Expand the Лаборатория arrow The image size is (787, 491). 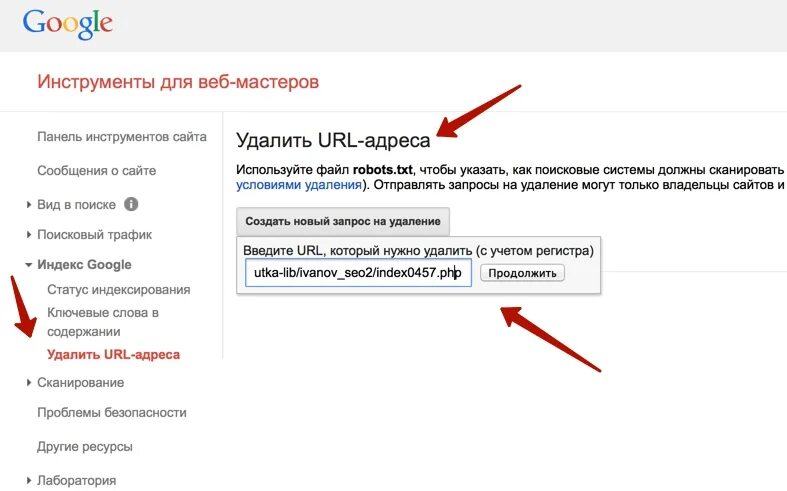point(29,480)
